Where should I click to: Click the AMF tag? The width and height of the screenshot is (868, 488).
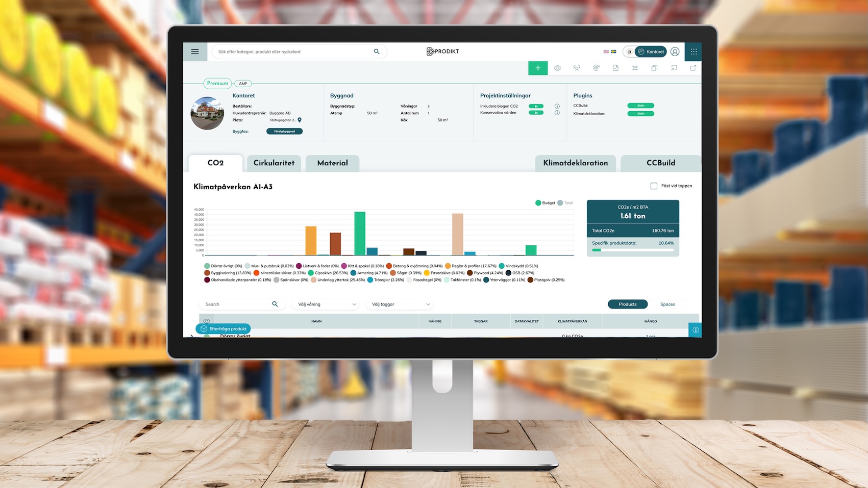(x=243, y=84)
